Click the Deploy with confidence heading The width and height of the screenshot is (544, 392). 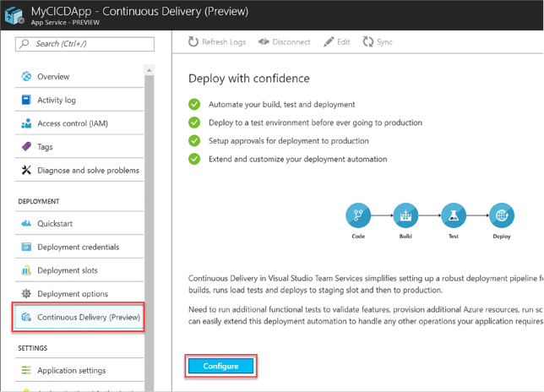249,79
